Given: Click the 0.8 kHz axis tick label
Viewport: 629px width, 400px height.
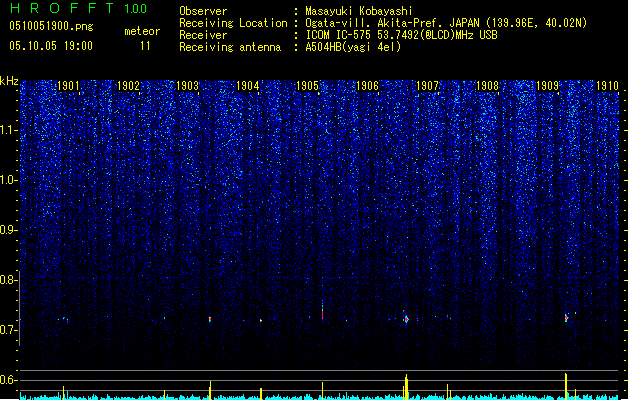Looking at the screenshot, I should click(x=8, y=280).
